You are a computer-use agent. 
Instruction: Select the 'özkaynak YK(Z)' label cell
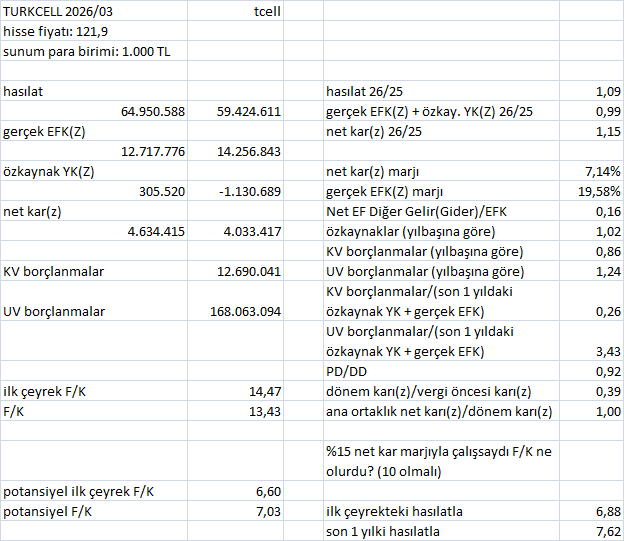(x=94, y=171)
